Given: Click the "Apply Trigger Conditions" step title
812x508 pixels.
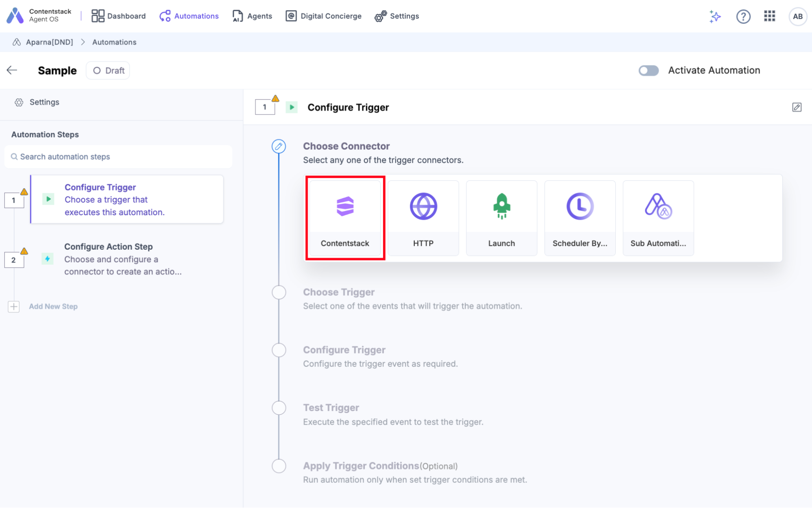Looking at the screenshot, I should pos(361,466).
